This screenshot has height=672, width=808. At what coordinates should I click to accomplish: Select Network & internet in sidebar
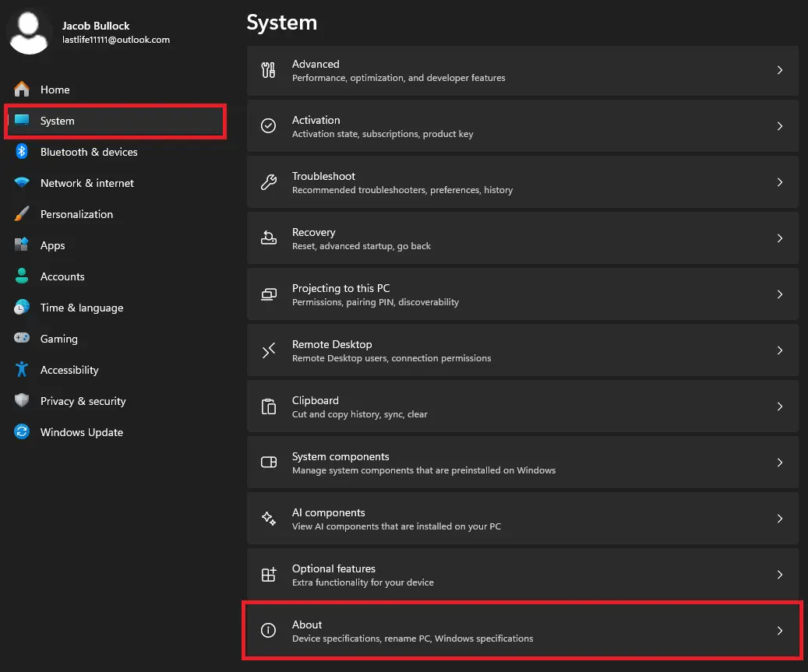pyautogui.click(x=87, y=183)
